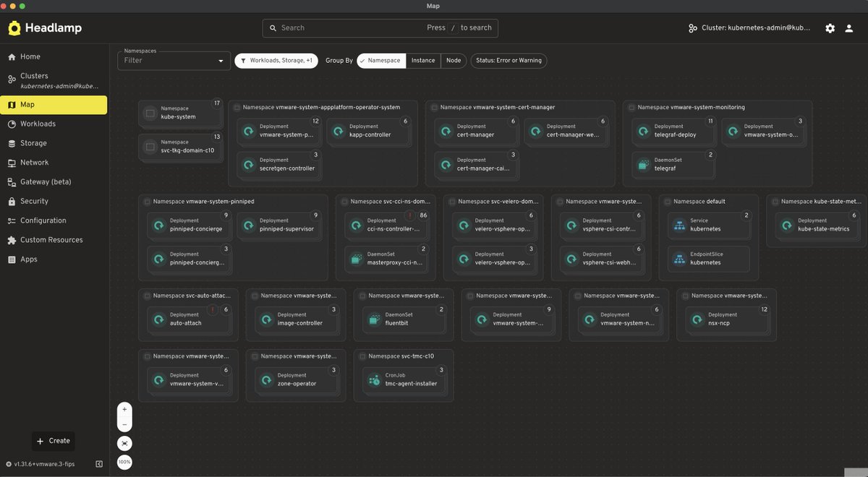Click the secretgen-controller deployment icon
Viewport: 868px width, 477px height.
[248, 164]
